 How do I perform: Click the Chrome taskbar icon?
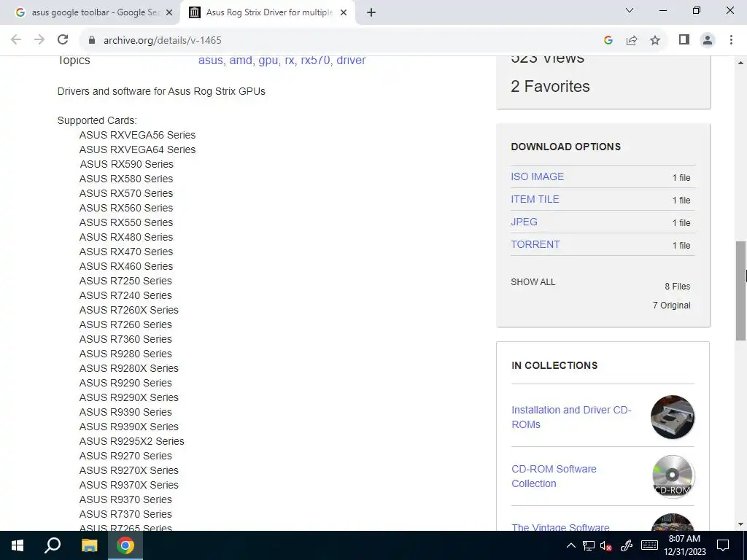tap(125, 545)
